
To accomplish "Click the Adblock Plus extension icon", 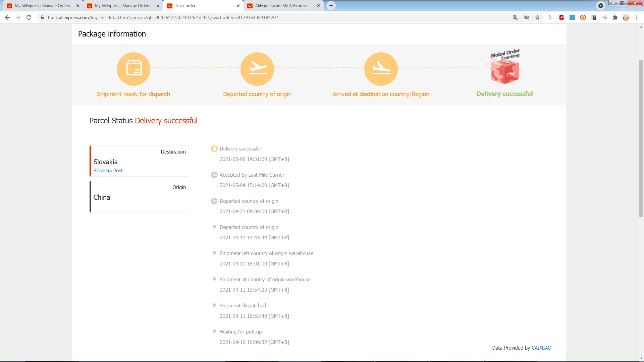I will [x=561, y=17].
